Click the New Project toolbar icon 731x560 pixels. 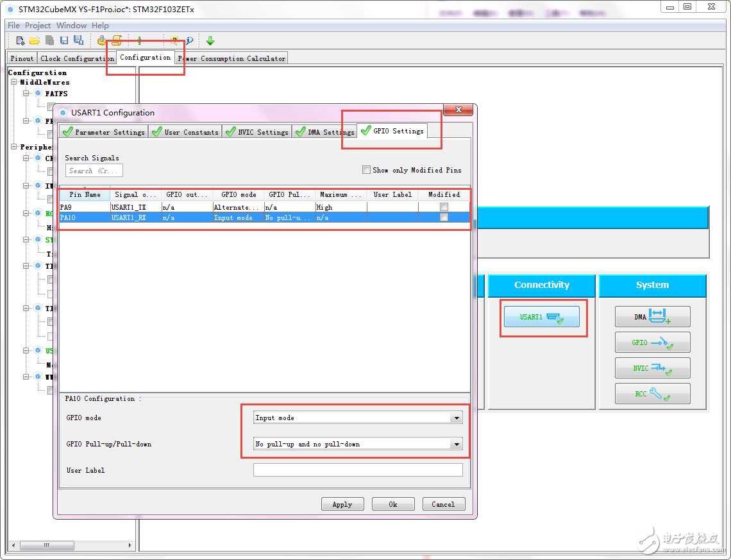[20, 40]
